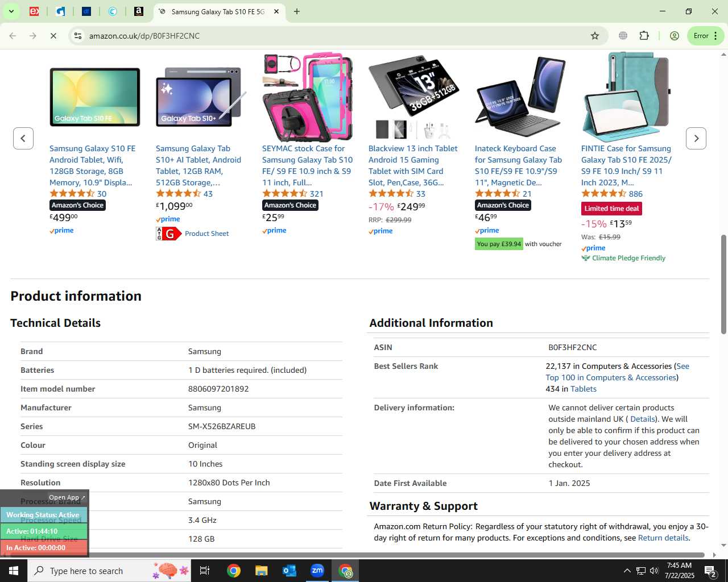Screen dimensions: 728x582
Task: Open a new browser tab
Action: (296, 11)
